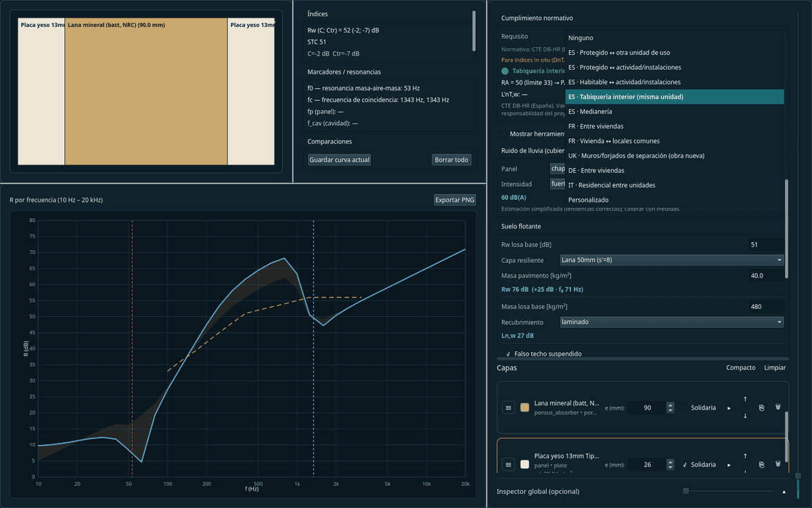Export the chart with Exportar PNG
The width and height of the screenshot is (812, 508).
coord(455,200)
